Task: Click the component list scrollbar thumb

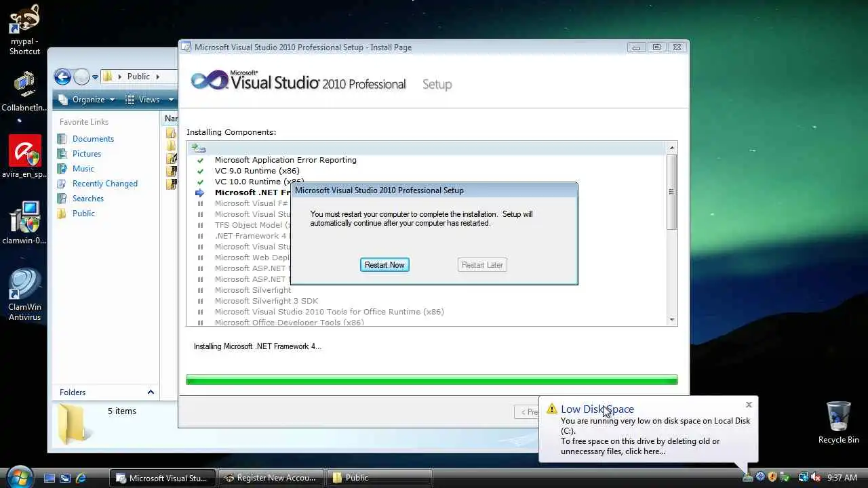Action: point(672,192)
